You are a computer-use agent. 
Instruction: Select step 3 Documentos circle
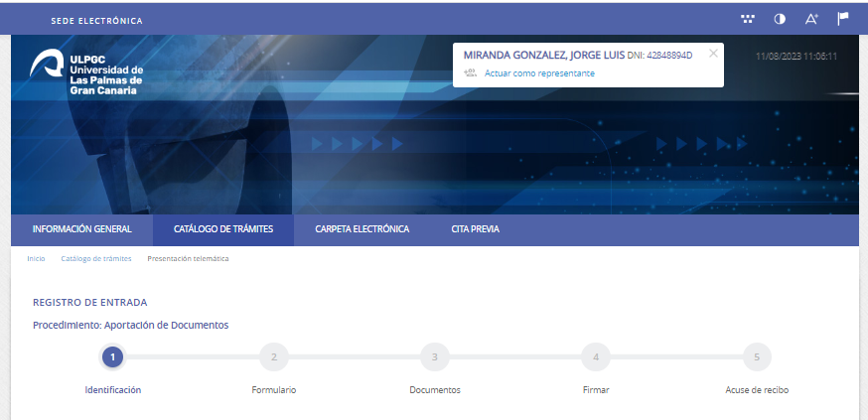(435, 356)
